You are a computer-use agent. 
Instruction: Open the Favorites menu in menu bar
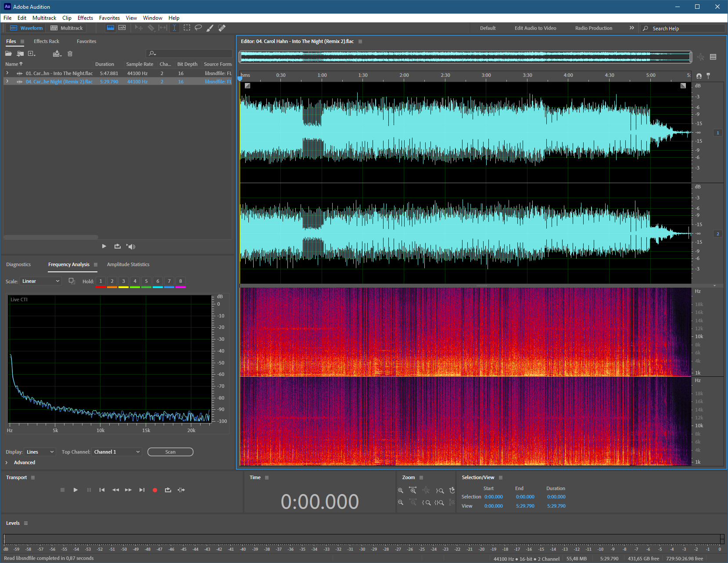109,18
